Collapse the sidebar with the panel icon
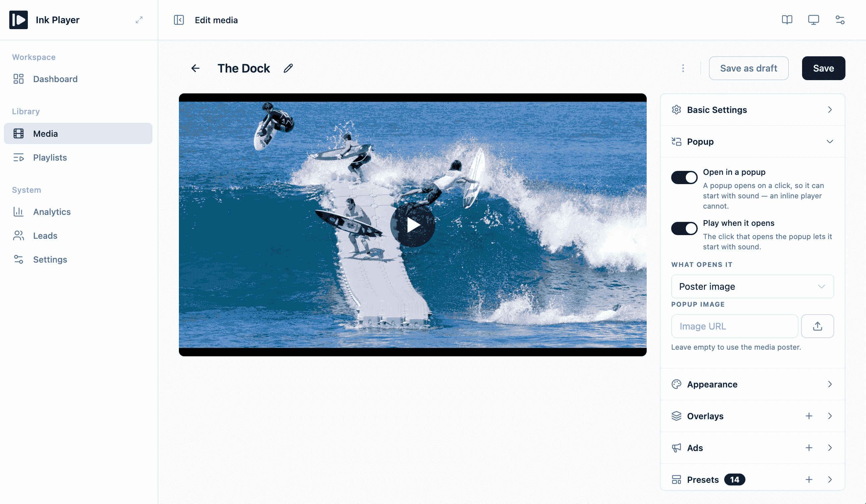Viewport: 866px width, 504px height. click(179, 20)
